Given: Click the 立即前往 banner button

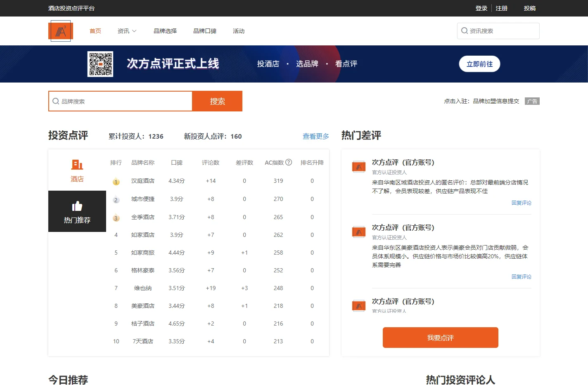Looking at the screenshot, I should pos(479,64).
